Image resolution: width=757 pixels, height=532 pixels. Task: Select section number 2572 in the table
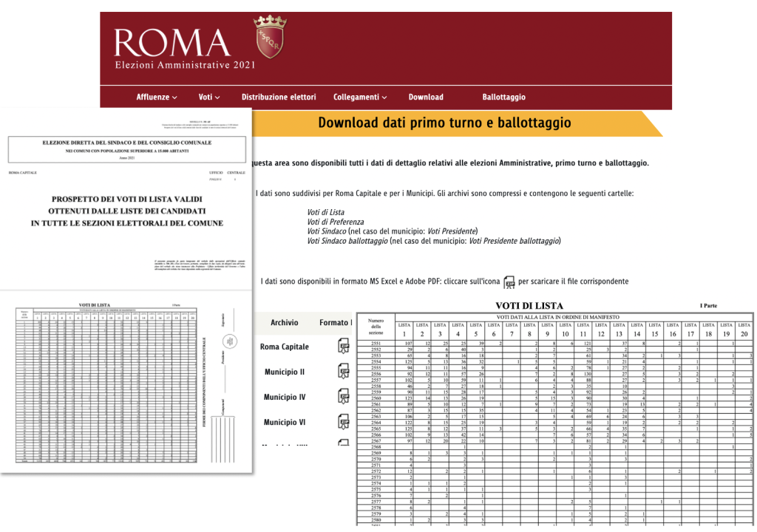click(x=376, y=471)
